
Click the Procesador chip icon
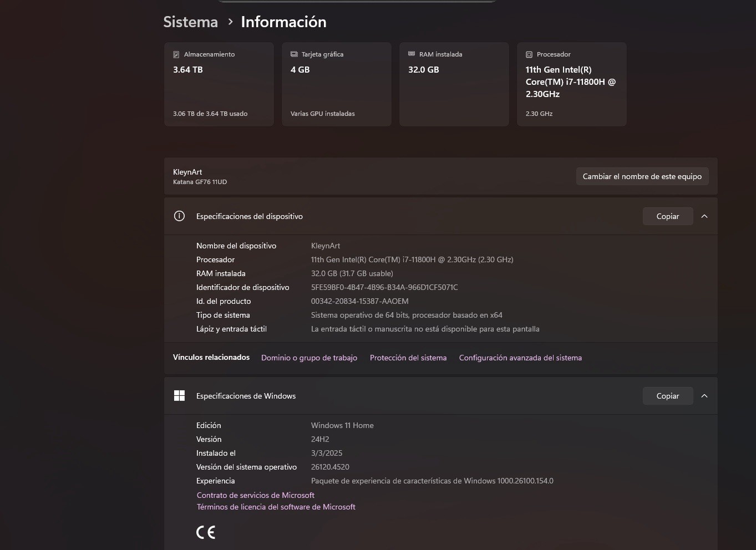tap(529, 54)
